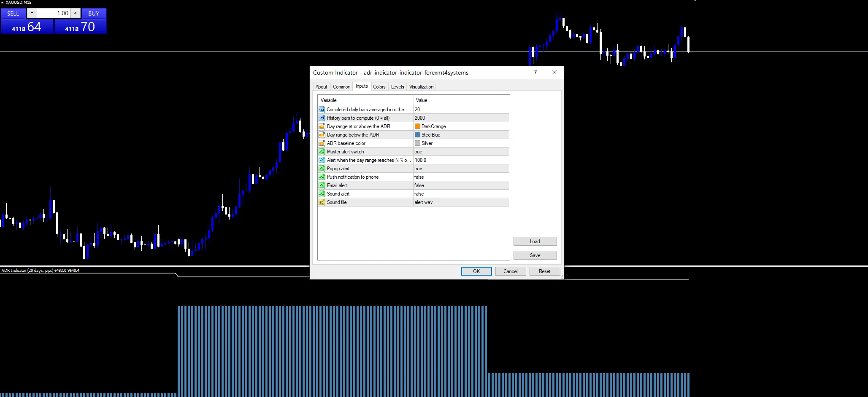Click the Popup alert variable name
The width and height of the screenshot is (868, 397).
tap(338, 169)
